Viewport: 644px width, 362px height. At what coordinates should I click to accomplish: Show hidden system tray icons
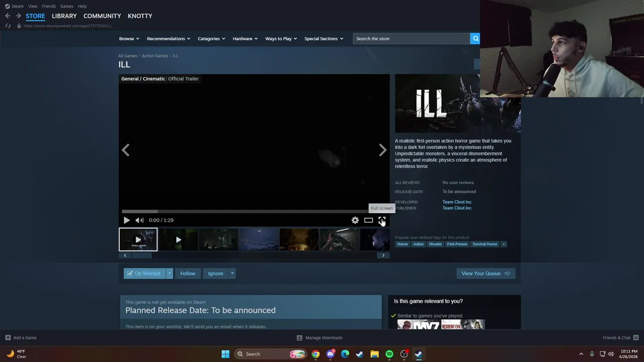click(581, 354)
